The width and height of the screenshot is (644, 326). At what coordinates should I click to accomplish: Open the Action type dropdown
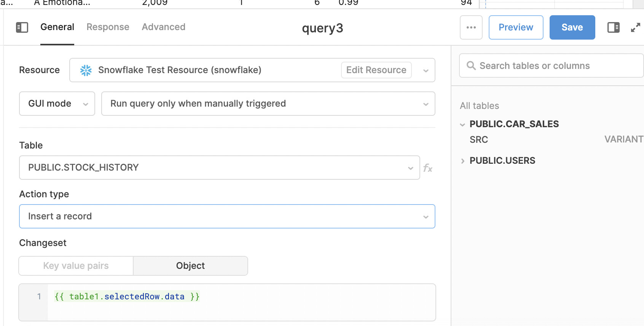[227, 216]
